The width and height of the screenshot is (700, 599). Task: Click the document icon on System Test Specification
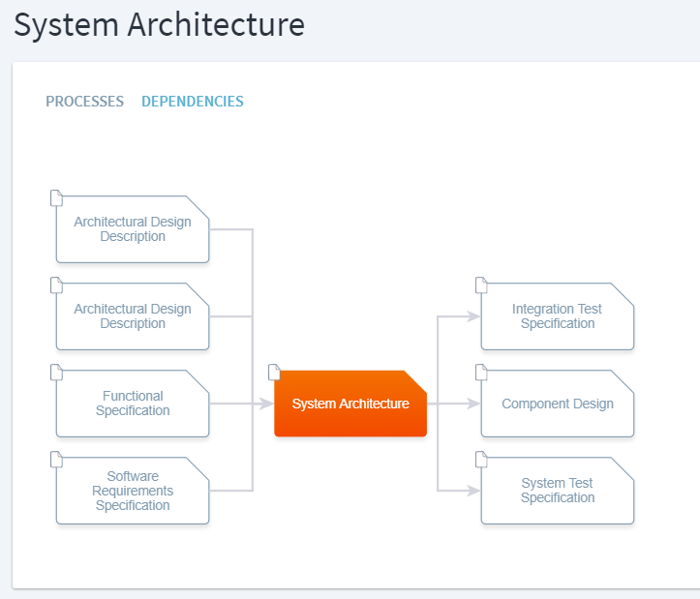[x=481, y=460]
